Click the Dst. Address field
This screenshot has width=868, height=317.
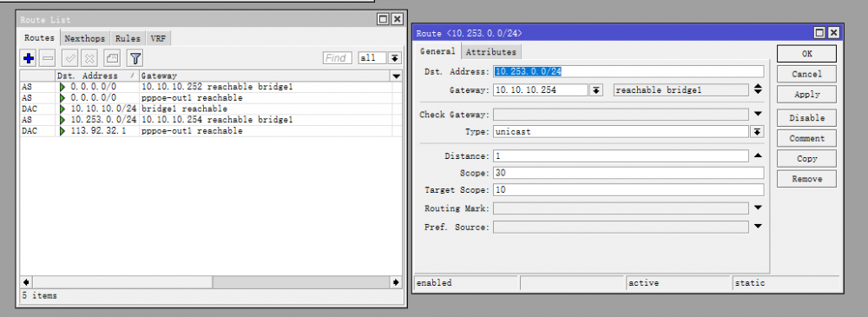(x=628, y=71)
